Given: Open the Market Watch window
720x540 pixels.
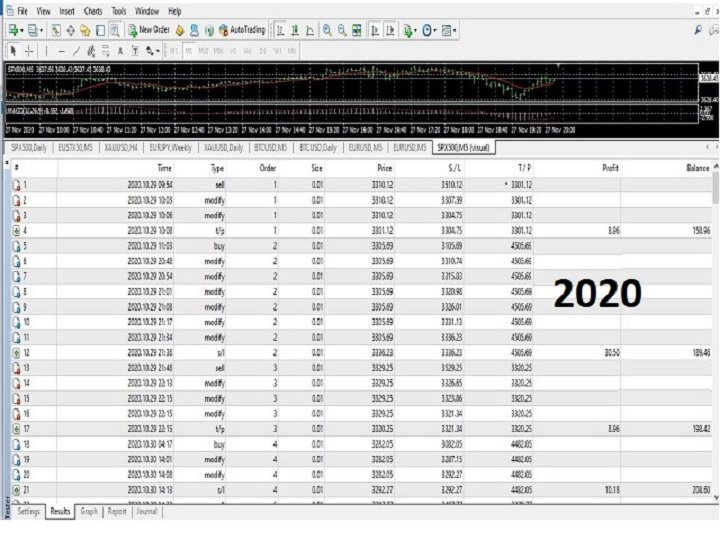Looking at the screenshot, I should [55, 31].
